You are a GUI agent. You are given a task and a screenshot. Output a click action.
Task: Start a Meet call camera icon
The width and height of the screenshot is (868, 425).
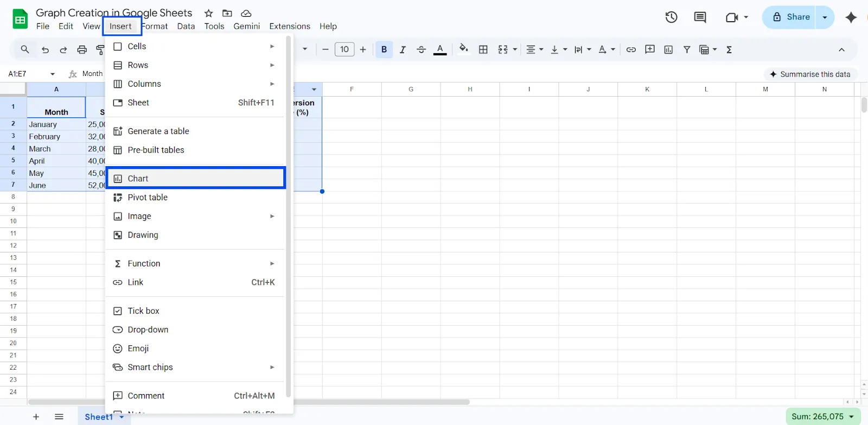point(731,17)
